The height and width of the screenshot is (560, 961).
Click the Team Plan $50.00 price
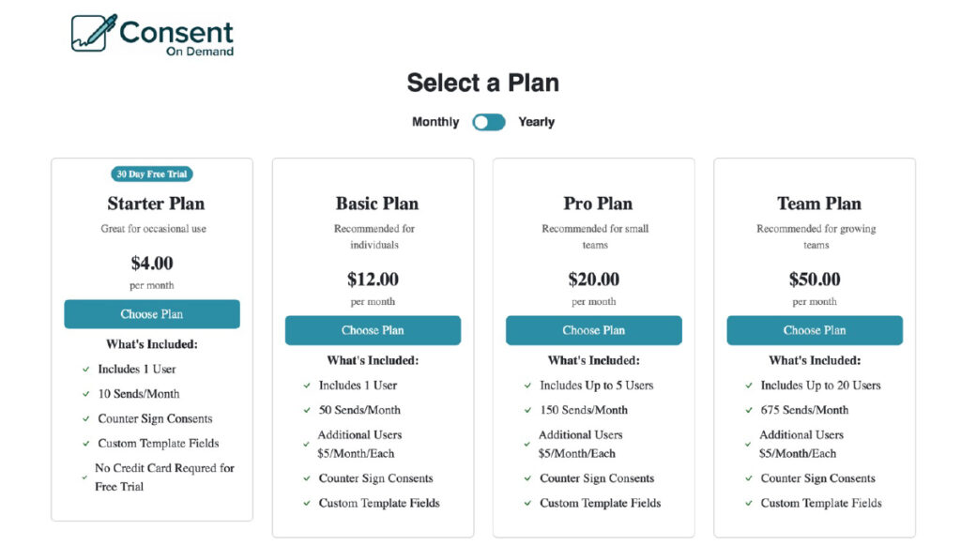(x=815, y=280)
